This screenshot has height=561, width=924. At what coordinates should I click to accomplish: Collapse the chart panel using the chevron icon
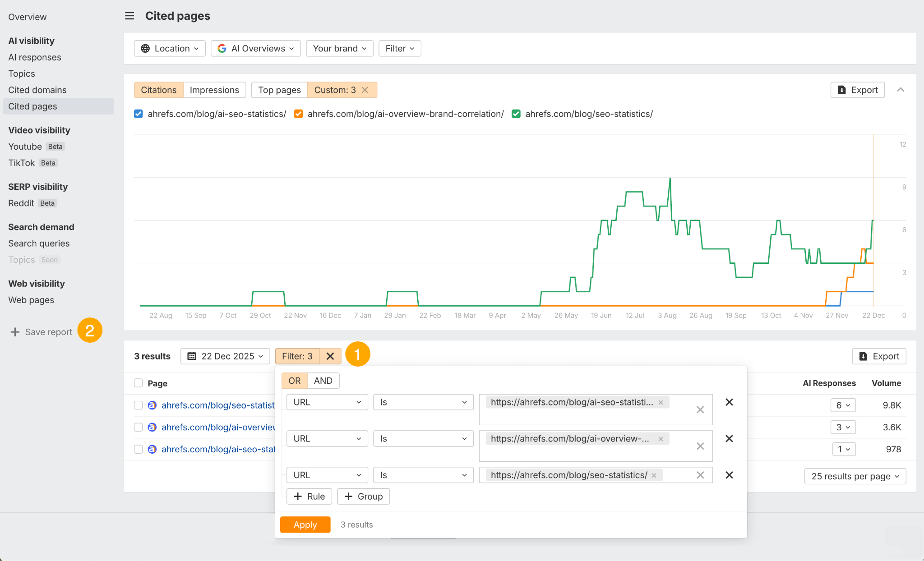901,90
